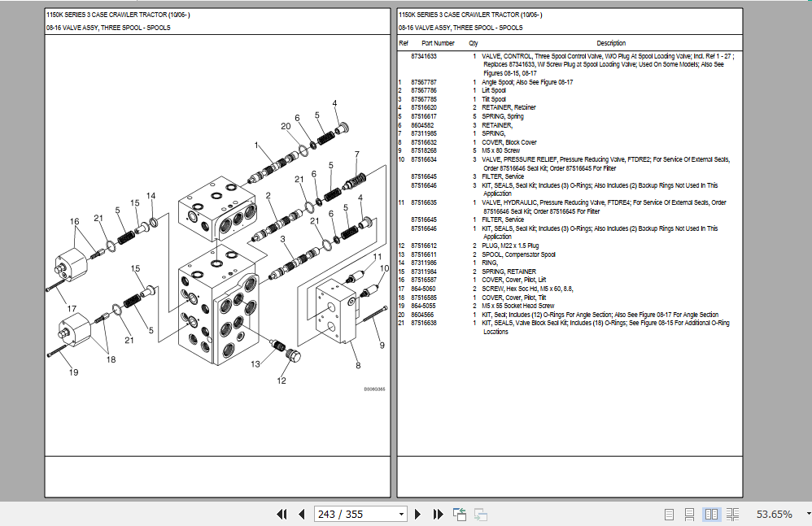Select part number 87516638
Image resolution: width=812 pixels, height=526 pixels.
click(424, 323)
